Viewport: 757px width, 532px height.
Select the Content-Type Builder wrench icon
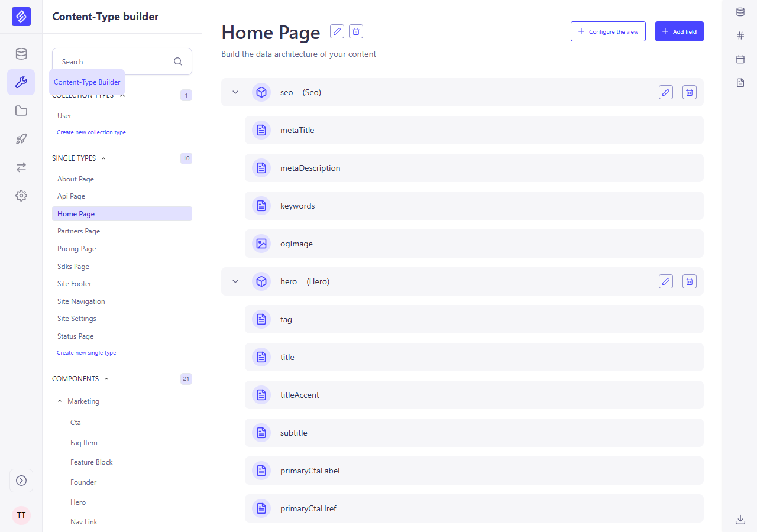point(21,82)
